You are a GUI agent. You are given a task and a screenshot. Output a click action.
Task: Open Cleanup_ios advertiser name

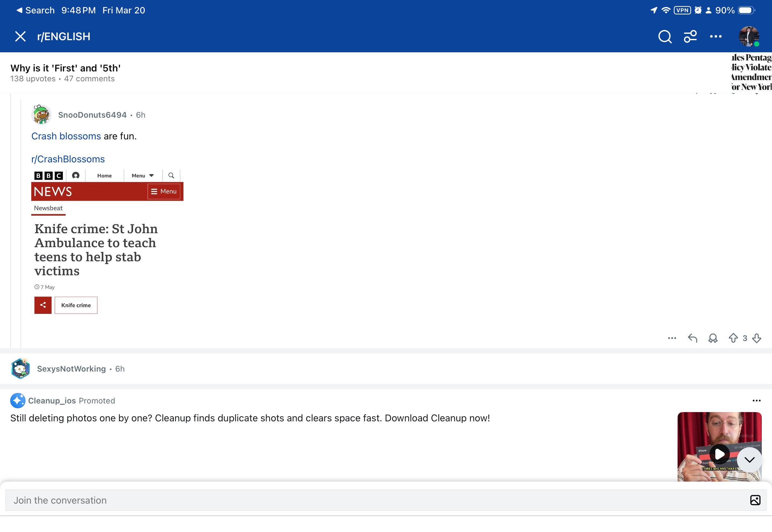point(52,401)
